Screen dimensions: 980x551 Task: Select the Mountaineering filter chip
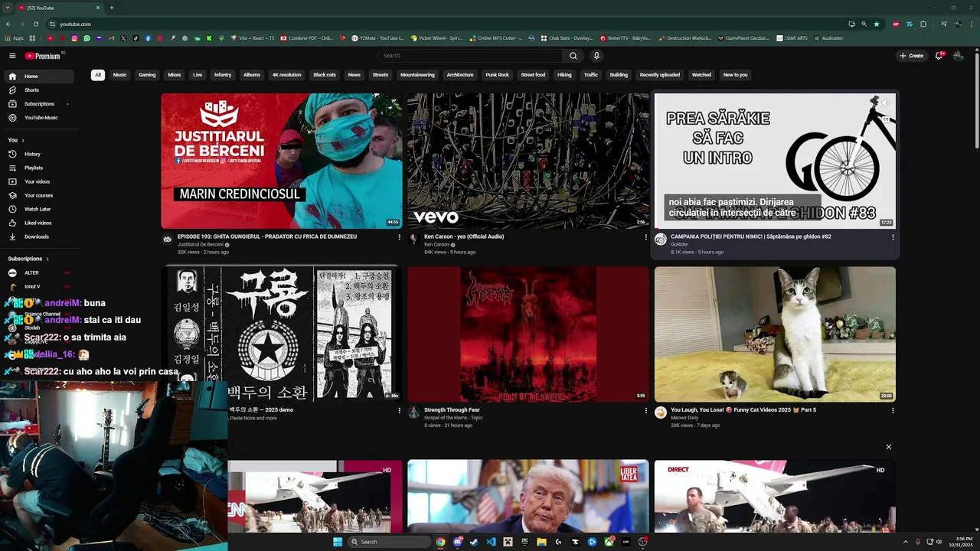pos(417,75)
